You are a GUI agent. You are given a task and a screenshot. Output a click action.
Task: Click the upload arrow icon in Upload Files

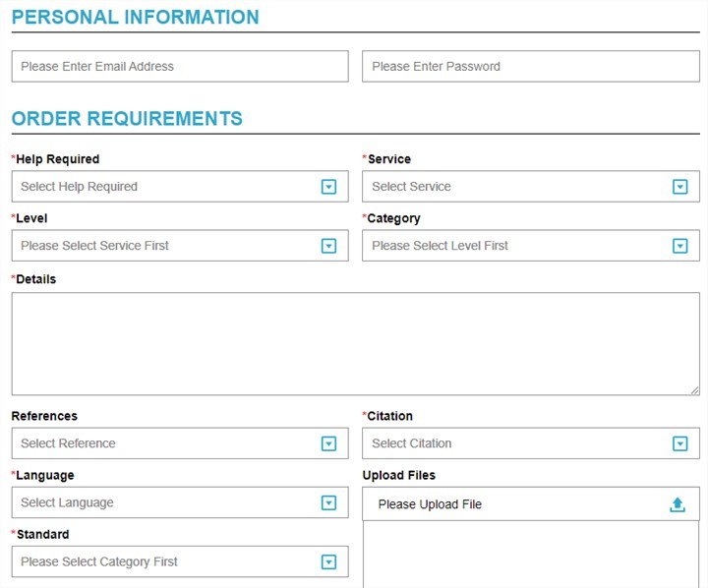point(678,504)
